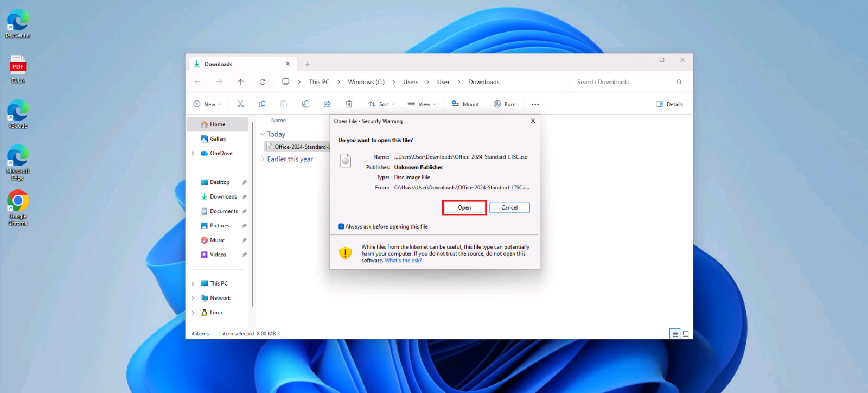Screen dimensions: 868x393
Task: Open the VSCode desktop shortcut
Action: [x=18, y=114]
